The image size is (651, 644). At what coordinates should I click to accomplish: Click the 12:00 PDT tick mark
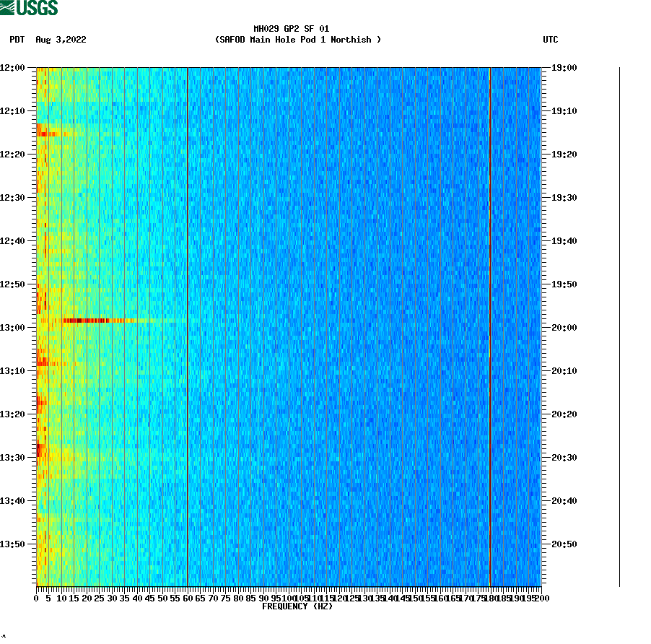[30, 69]
